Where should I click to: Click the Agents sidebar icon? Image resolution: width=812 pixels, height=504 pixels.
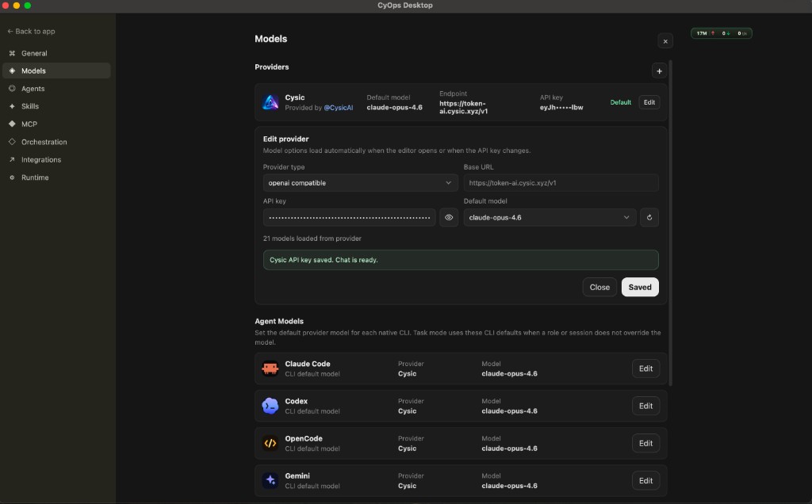[x=12, y=89]
